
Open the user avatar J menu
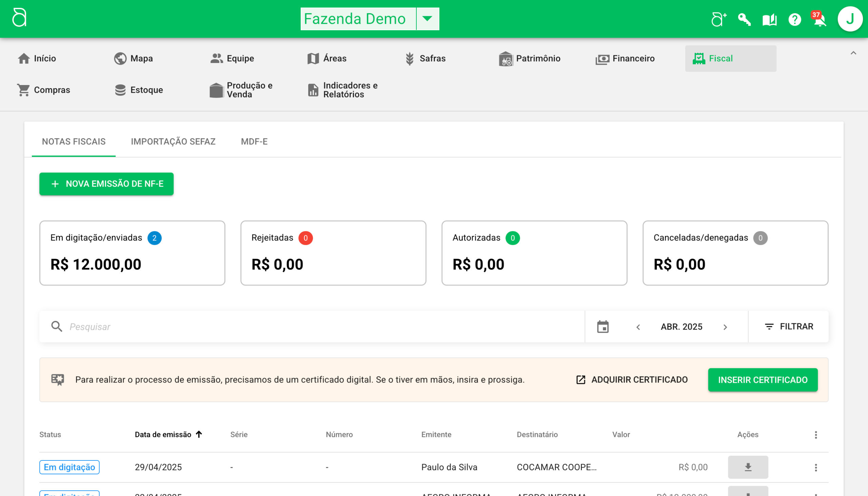click(x=850, y=19)
